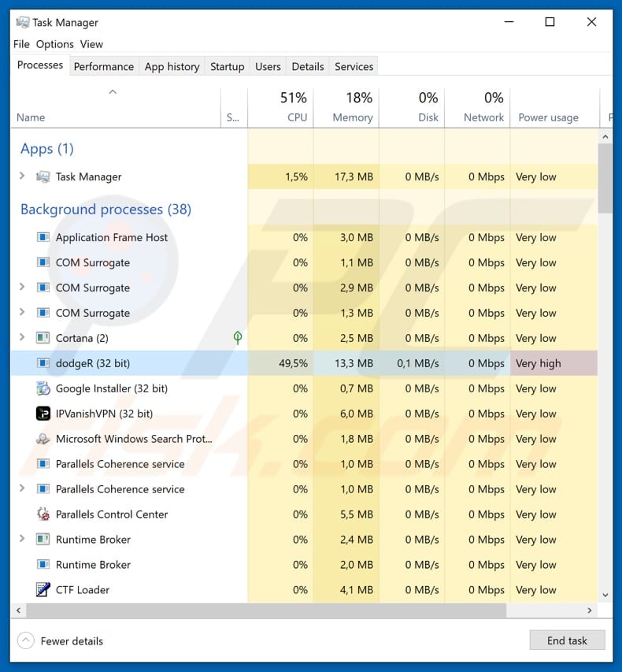
Task: Click the green leaf suspended status icon
Action: click(x=238, y=338)
